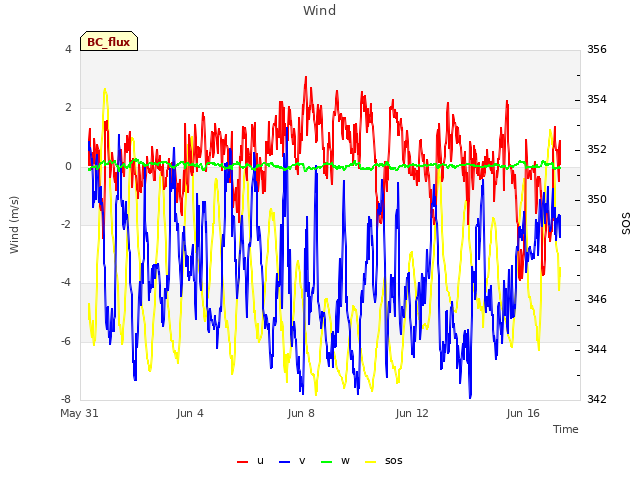Select the 'u' legend label
This screenshot has height=480, width=640.
coord(260,461)
